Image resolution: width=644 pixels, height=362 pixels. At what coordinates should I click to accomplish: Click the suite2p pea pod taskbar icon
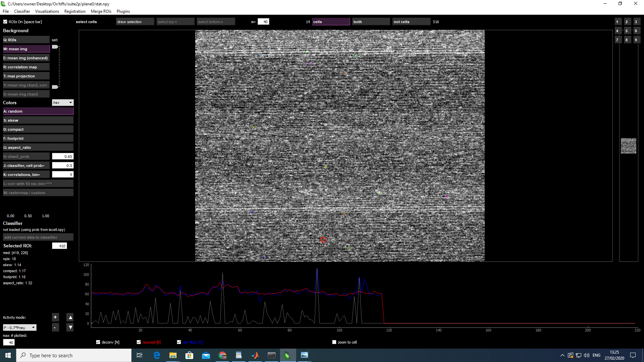click(x=287, y=355)
